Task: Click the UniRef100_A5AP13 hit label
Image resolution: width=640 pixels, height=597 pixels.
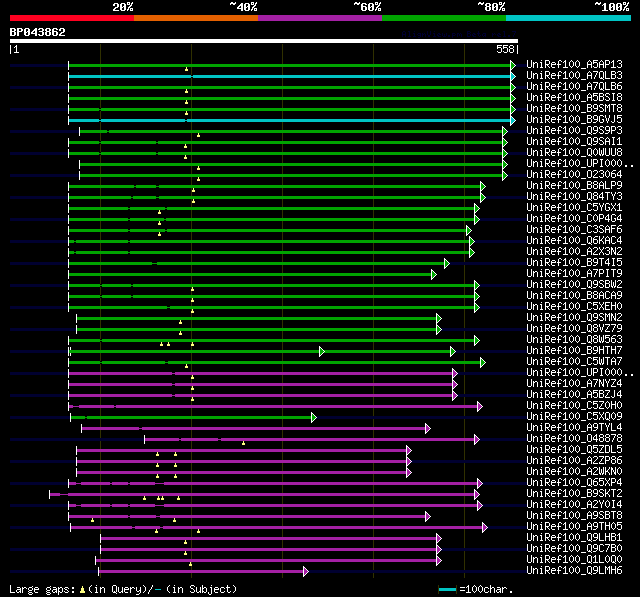Action: click(x=574, y=64)
